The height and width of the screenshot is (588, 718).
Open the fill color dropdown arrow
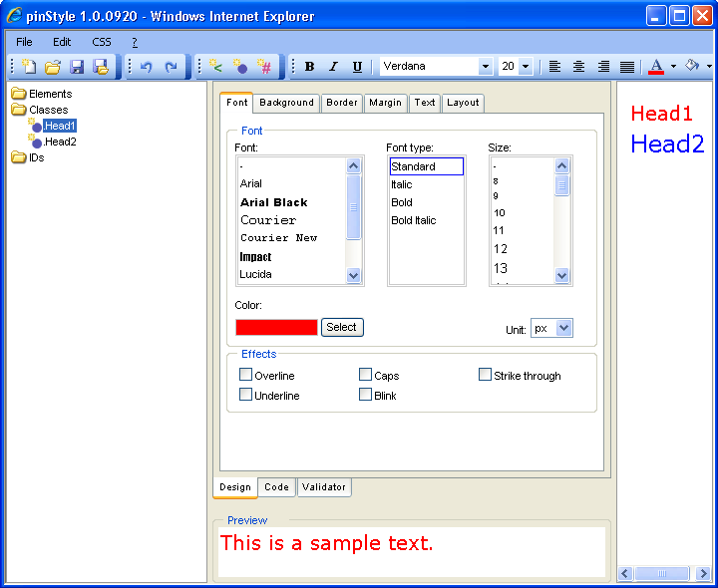(x=709, y=67)
